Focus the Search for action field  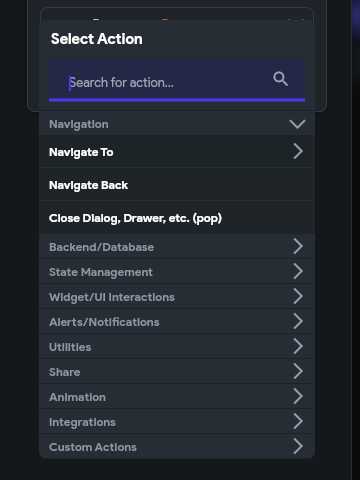pos(177,80)
